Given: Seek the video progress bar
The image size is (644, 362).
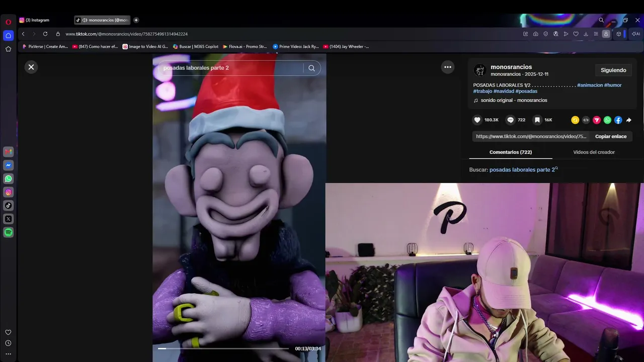Looking at the screenshot, I should (223, 348).
